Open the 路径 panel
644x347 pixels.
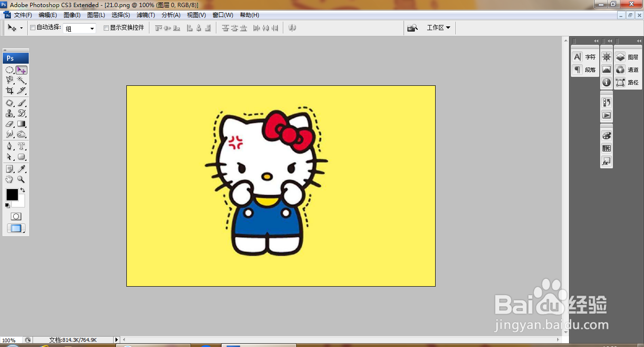click(627, 83)
